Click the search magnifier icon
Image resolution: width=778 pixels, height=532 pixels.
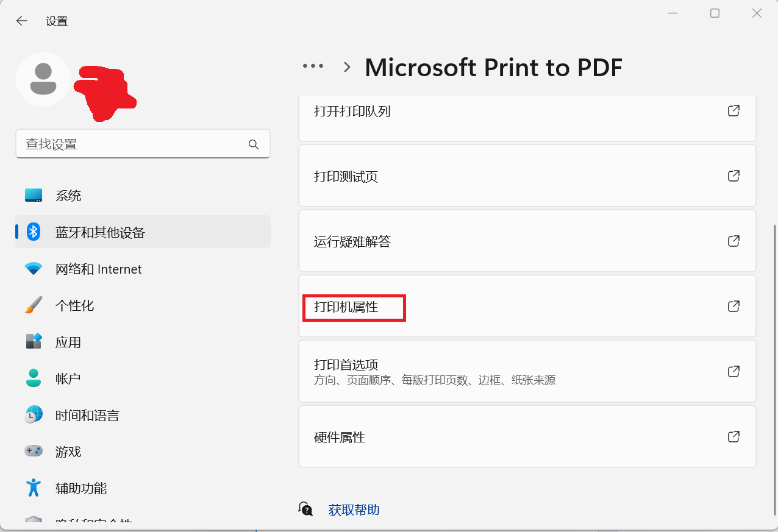[x=254, y=144]
